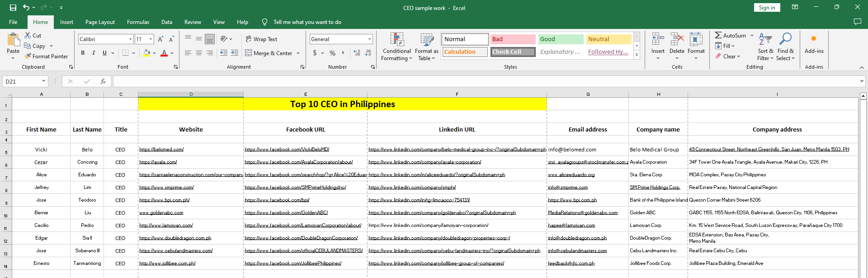
Task: Center text horizontally
Action: point(199,53)
